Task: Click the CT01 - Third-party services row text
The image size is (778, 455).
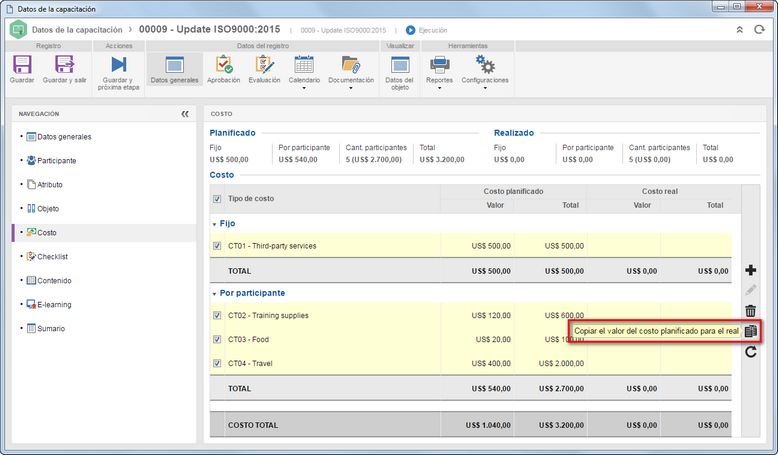Action: [x=272, y=246]
